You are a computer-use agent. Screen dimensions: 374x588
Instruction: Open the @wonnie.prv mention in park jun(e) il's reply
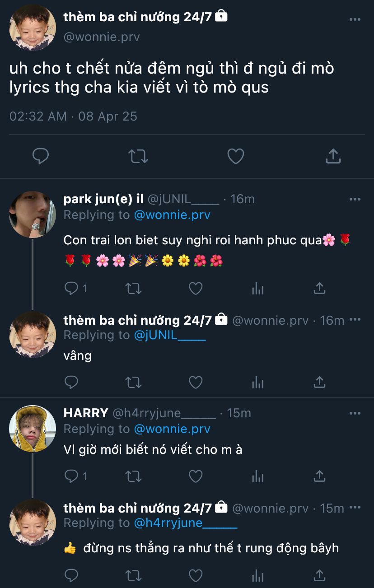pyautogui.click(x=172, y=215)
